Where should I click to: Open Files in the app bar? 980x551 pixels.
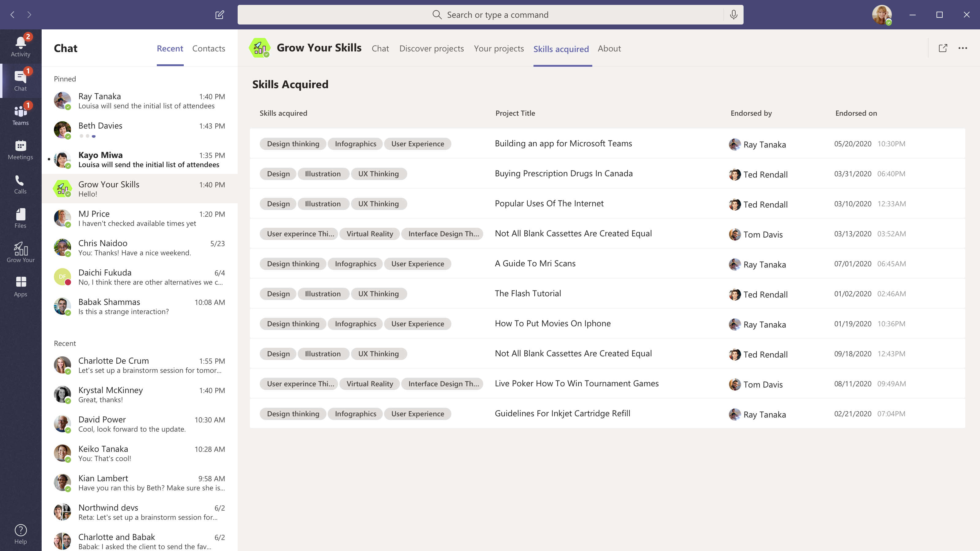pos(21,218)
